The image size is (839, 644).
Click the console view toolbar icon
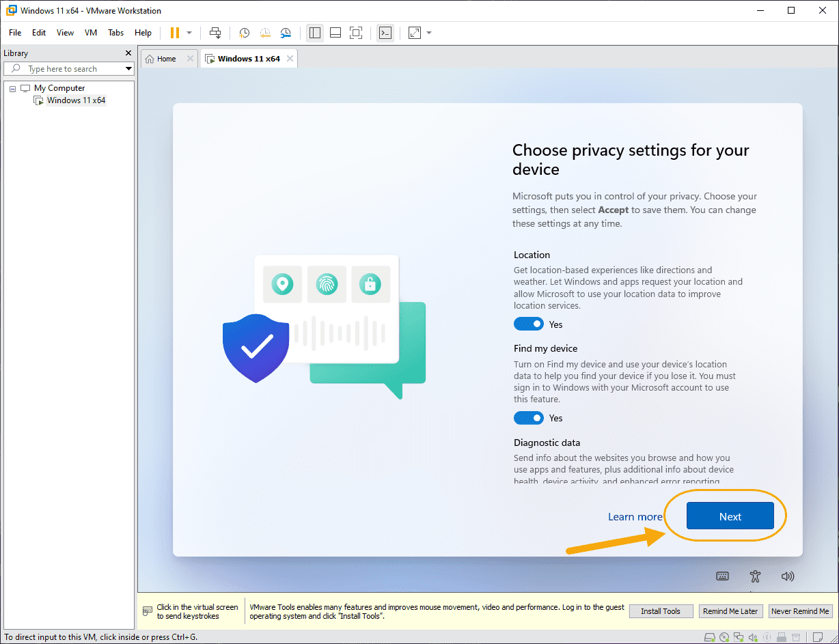(385, 33)
